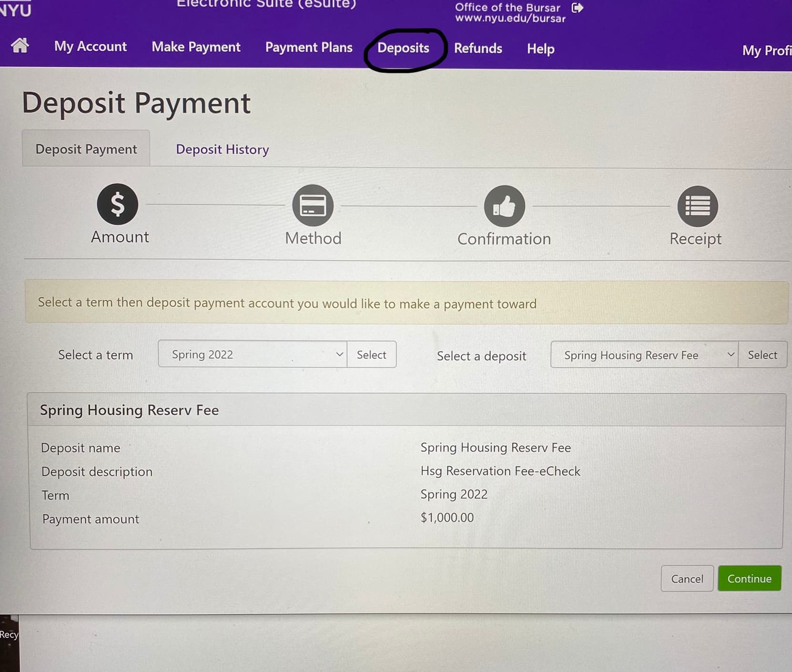Image resolution: width=792 pixels, height=672 pixels.
Task: Click the Amount dollar-sign step icon
Action: [x=118, y=204]
